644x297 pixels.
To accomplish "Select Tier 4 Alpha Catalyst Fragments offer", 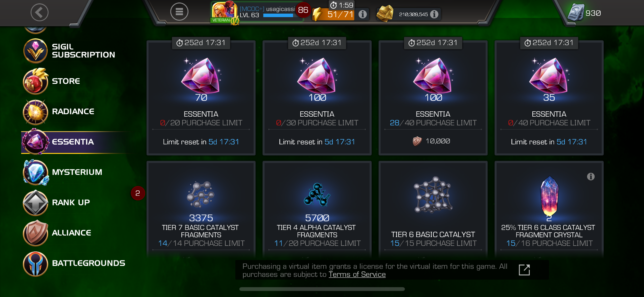I will pos(317,209).
